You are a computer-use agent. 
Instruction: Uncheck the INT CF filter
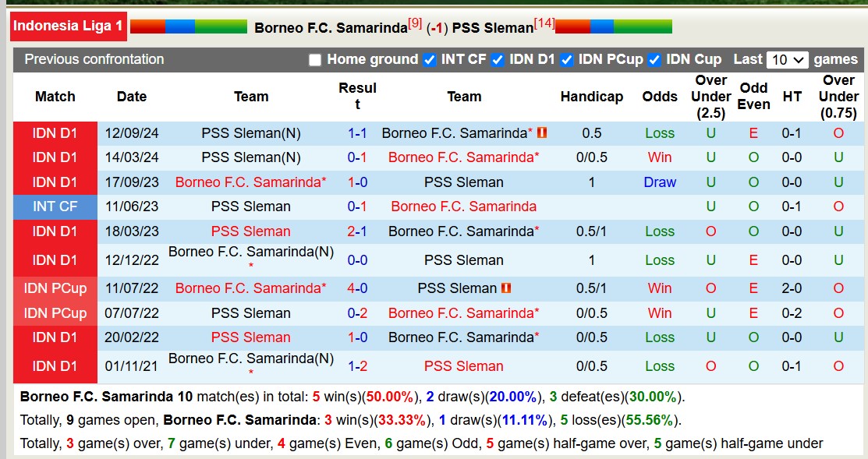click(429, 60)
